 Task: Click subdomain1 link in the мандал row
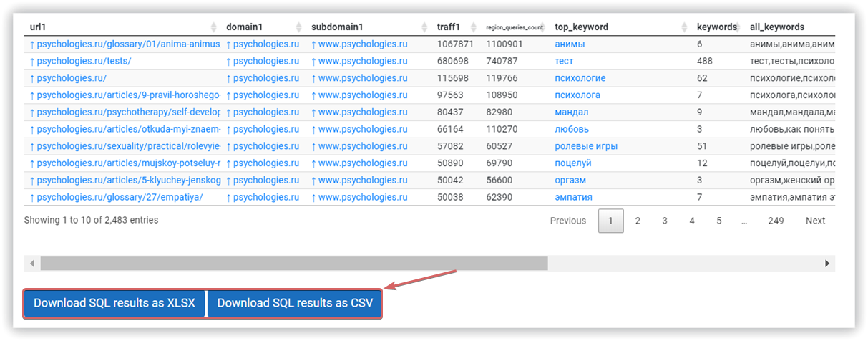click(x=359, y=112)
